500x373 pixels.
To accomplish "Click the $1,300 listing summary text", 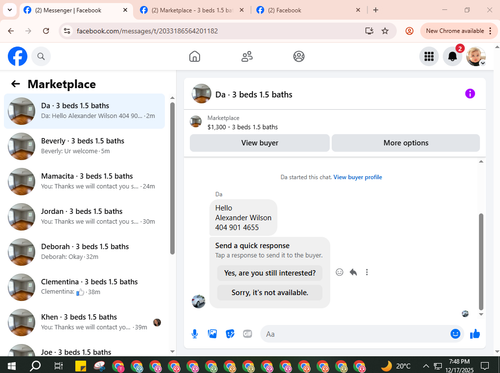I will (242, 127).
